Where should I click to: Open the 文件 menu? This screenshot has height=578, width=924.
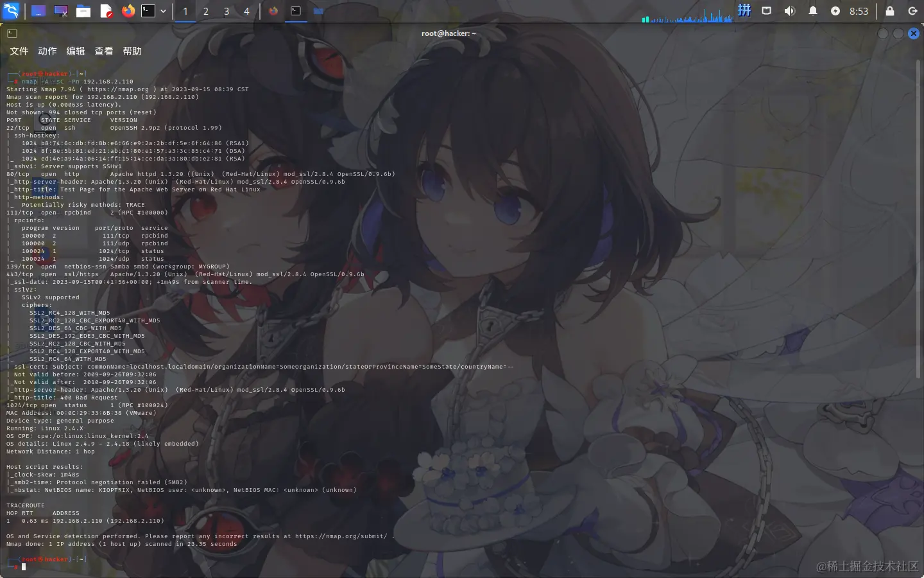click(x=19, y=51)
